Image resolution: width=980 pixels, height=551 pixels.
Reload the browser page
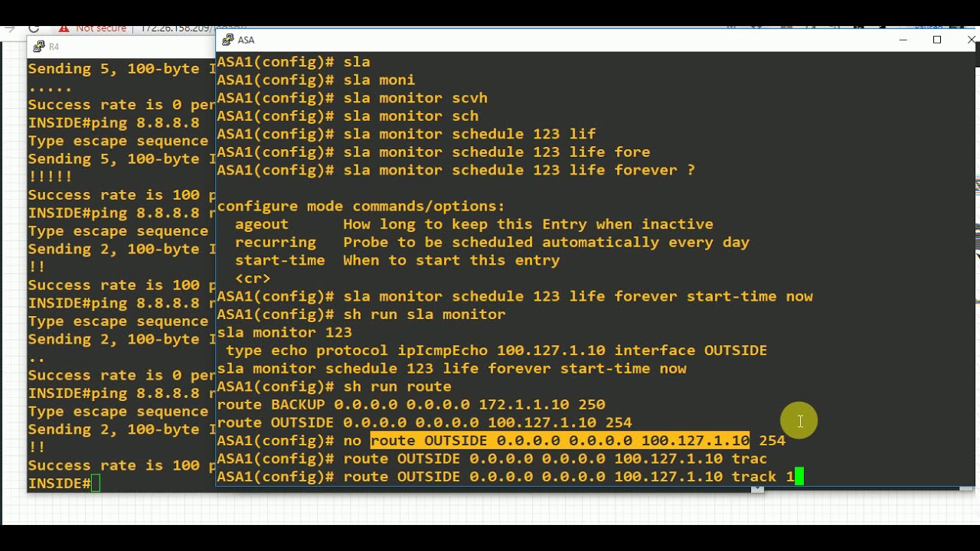[x=34, y=28]
